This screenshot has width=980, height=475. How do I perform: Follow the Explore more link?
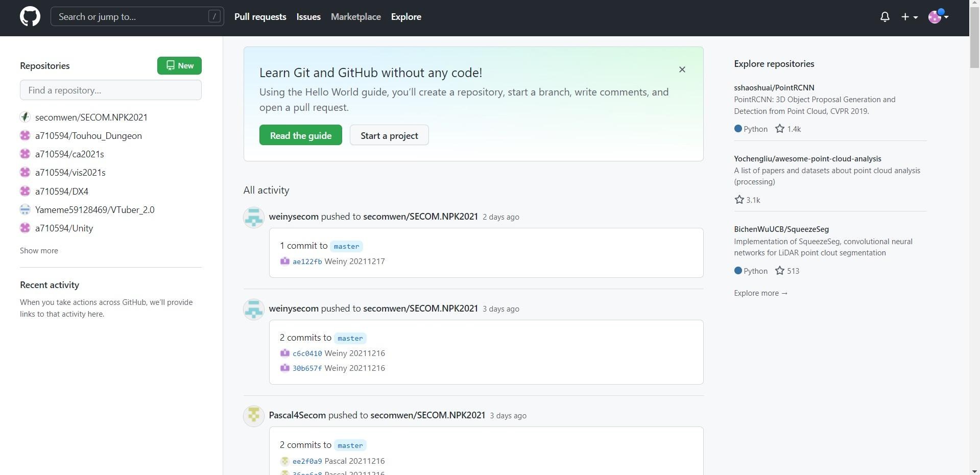[761, 293]
